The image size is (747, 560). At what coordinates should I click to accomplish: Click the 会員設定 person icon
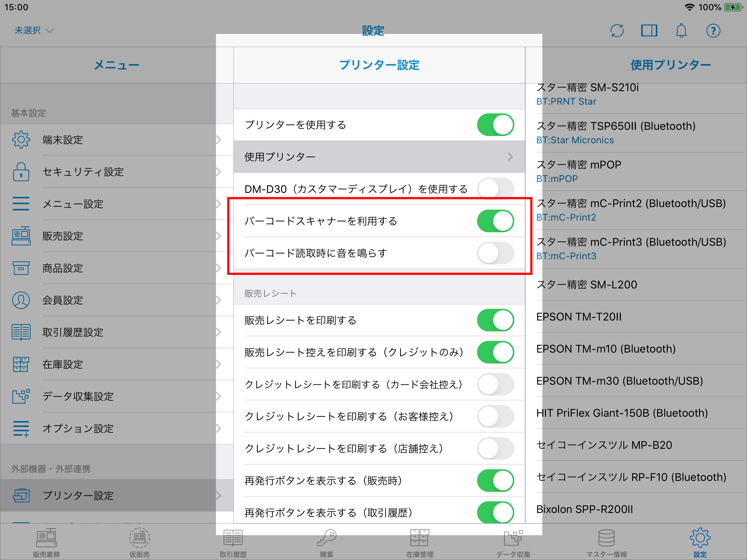click(x=21, y=300)
